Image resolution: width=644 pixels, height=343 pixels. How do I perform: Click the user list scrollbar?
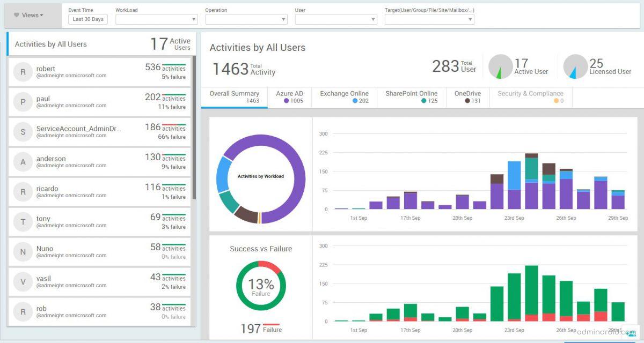click(x=194, y=128)
